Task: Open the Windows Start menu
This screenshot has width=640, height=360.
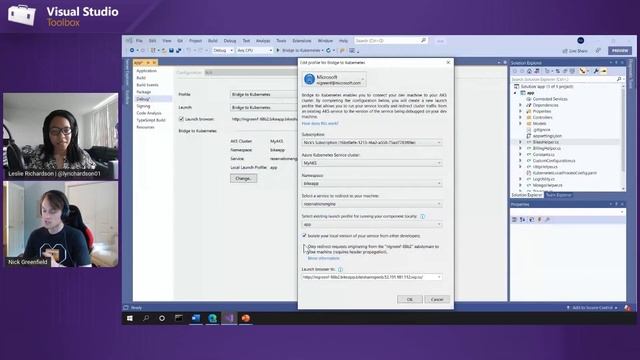Action: 130,318
